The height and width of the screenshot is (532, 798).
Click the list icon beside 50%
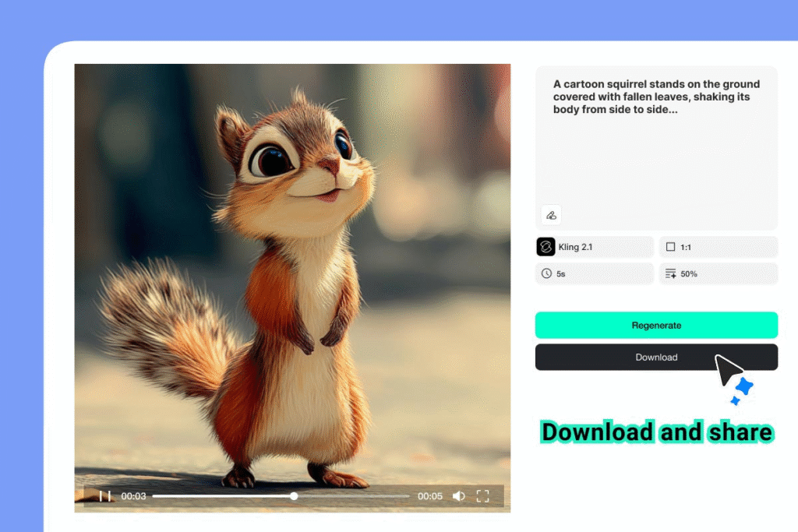click(670, 274)
